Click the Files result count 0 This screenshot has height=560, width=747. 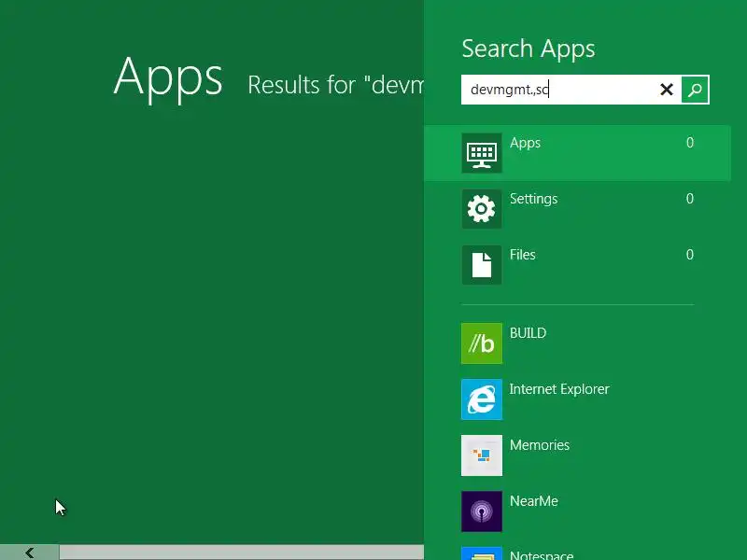689,254
